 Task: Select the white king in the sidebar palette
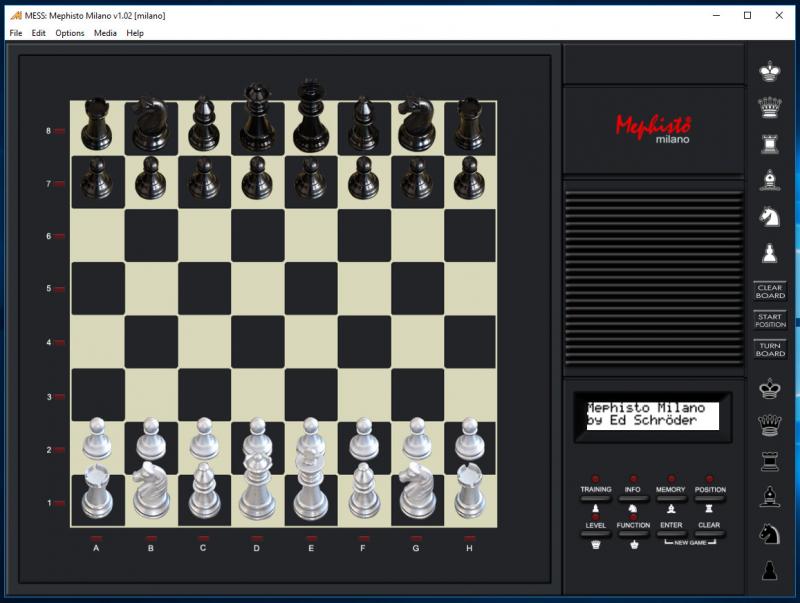(769, 70)
